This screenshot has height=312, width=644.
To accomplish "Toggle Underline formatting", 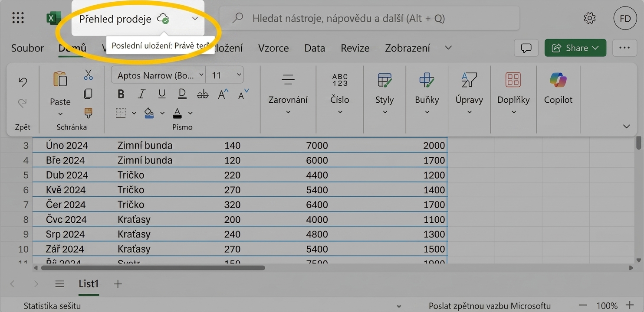I will [162, 94].
